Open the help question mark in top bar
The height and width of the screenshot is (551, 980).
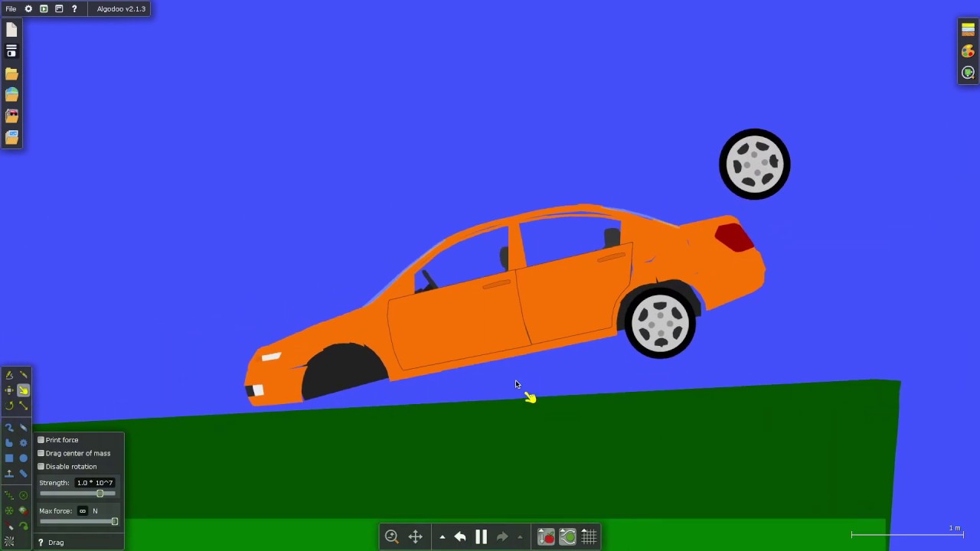coord(74,8)
